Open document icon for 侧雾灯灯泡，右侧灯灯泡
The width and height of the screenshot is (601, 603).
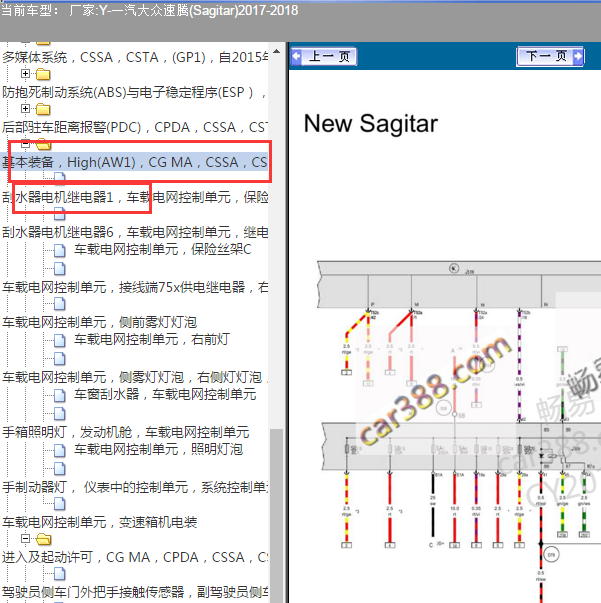coord(60,359)
